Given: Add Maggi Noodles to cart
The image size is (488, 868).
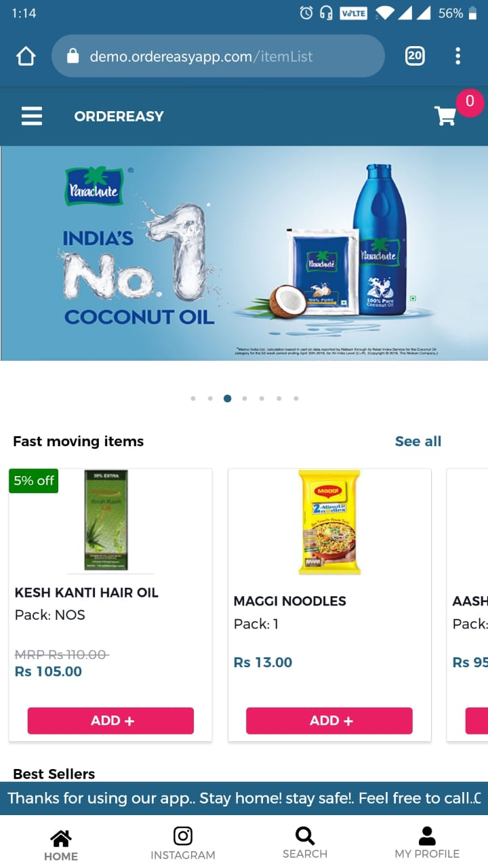Looking at the screenshot, I should point(329,721).
